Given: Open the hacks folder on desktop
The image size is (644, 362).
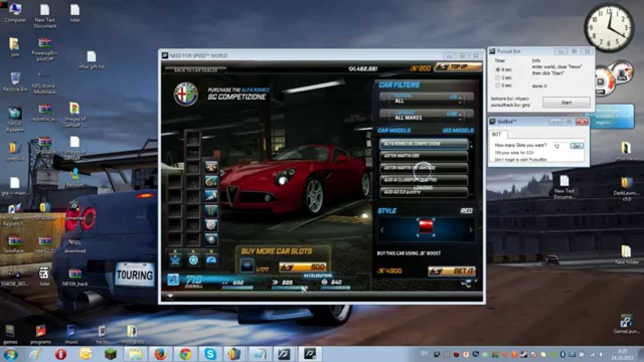Looking at the screenshot, I should (x=102, y=335).
